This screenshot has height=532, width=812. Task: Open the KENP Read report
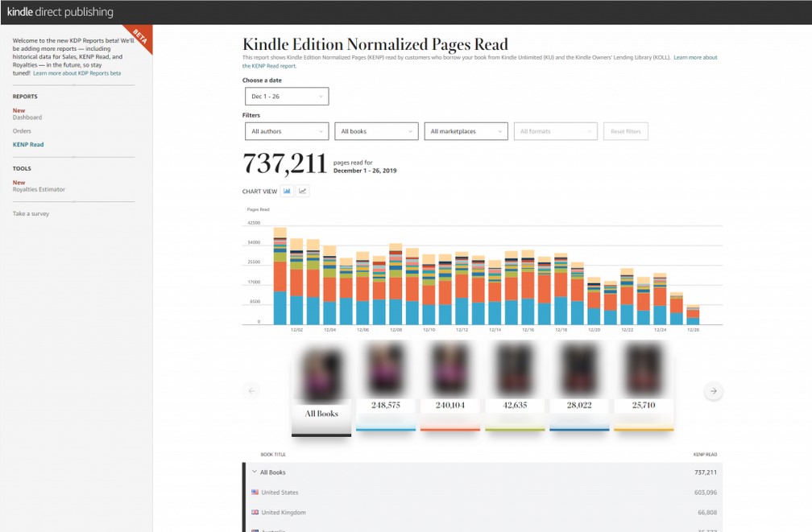[28, 144]
